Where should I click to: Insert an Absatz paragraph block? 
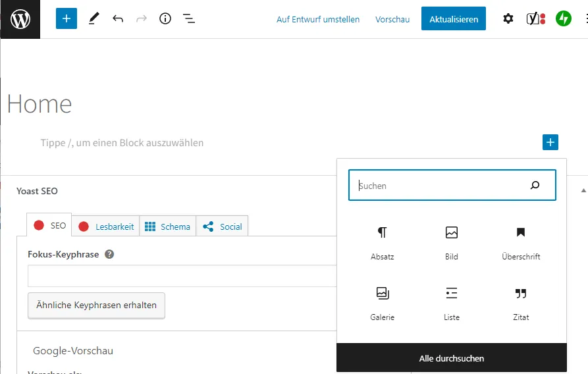pos(382,243)
